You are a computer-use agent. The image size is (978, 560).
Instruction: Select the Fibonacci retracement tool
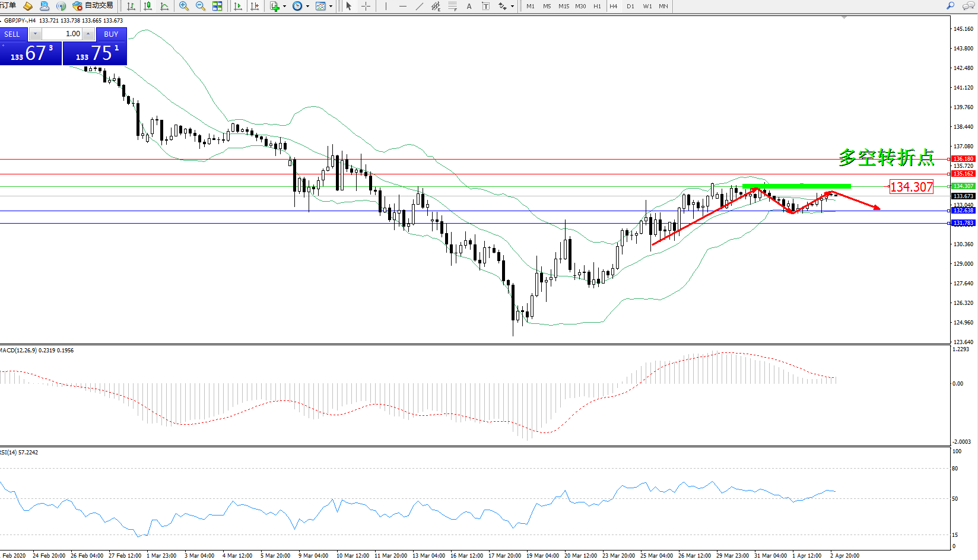(453, 6)
